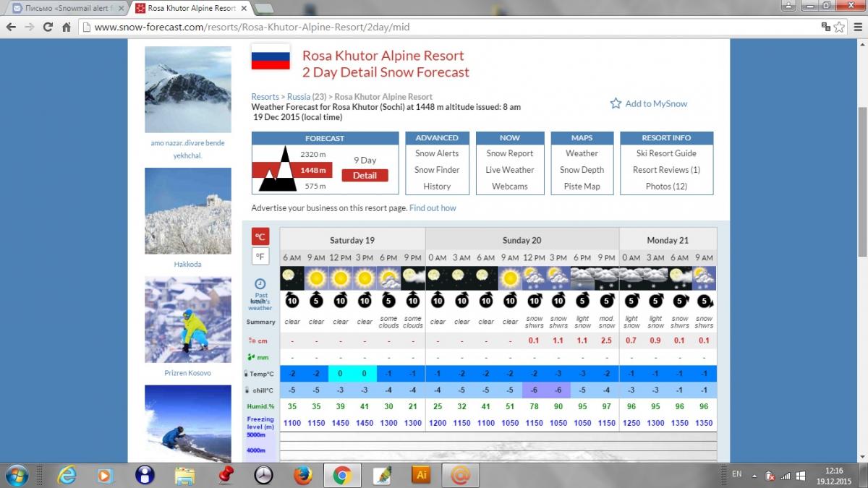Open Windows Start button
Image resolution: width=868 pixels, height=488 pixels.
(16, 475)
